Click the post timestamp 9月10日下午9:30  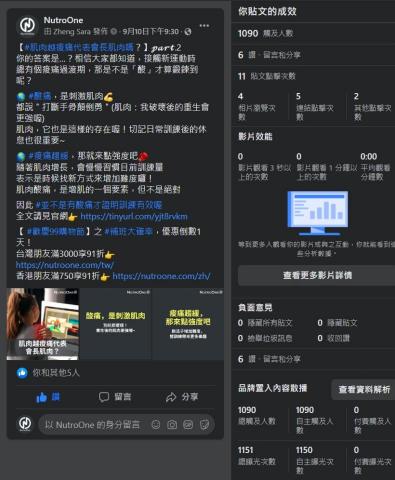pos(150,32)
